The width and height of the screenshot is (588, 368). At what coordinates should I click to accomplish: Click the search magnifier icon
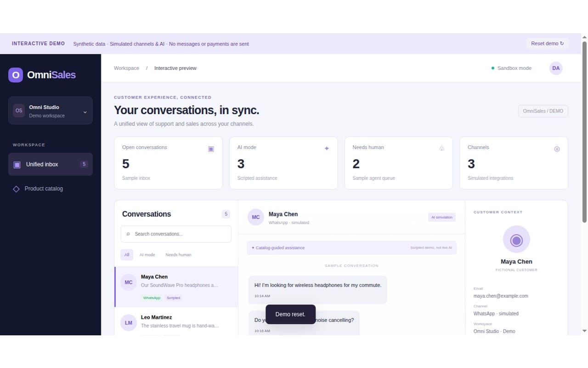(x=128, y=234)
